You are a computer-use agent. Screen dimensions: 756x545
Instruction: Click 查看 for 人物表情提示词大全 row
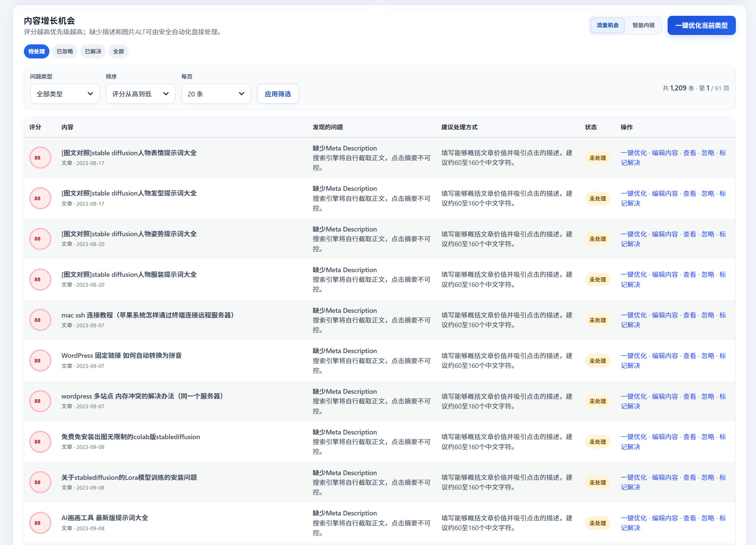pyautogui.click(x=690, y=153)
